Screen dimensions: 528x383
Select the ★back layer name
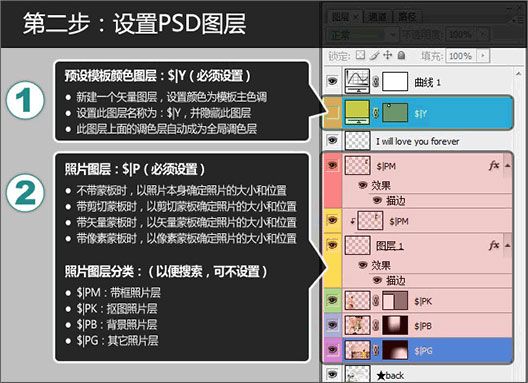(x=390, y=375)
